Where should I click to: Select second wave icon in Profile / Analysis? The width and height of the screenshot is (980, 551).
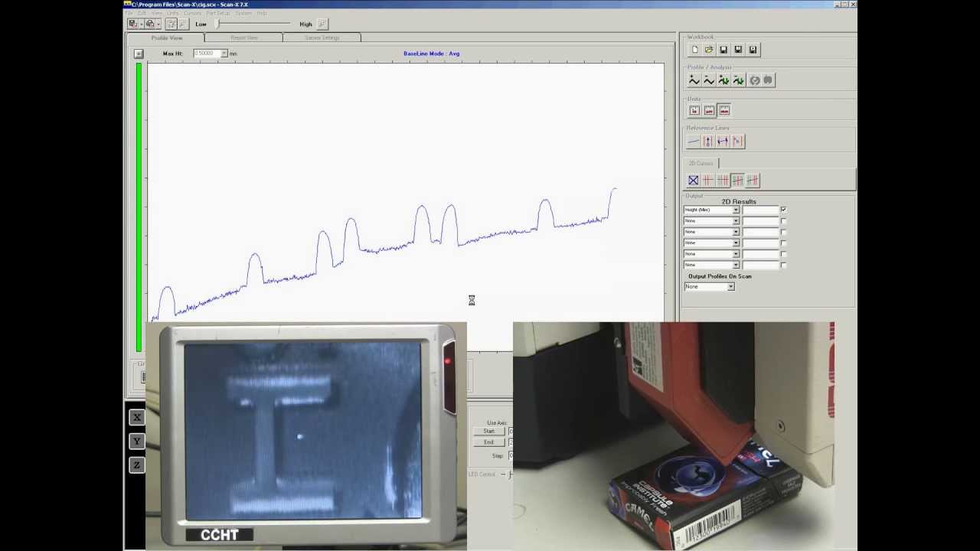[x=709, y=80]
